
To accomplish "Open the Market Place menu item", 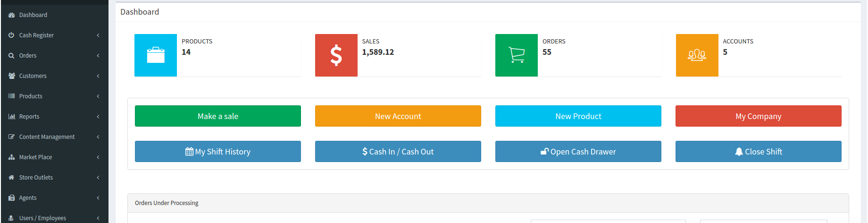I will (35, 157).
